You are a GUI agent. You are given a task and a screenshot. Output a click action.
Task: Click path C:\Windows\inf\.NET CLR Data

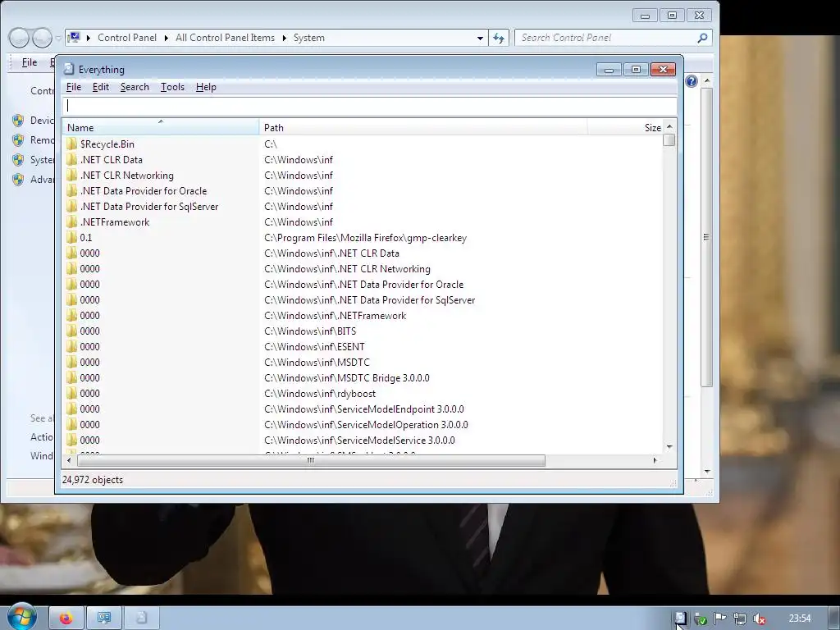pos(331,253)
